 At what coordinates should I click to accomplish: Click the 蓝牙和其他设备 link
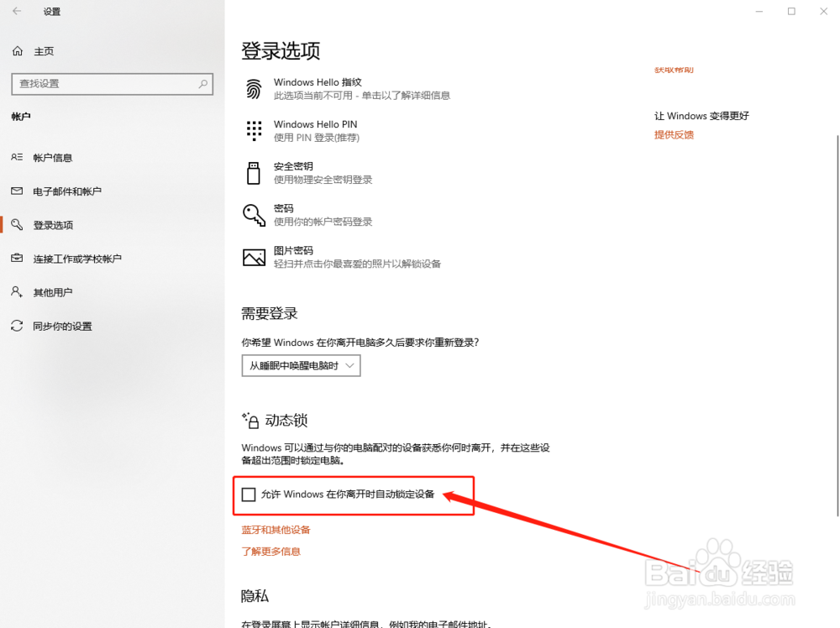pyautogui.click(x=276, y=530)
